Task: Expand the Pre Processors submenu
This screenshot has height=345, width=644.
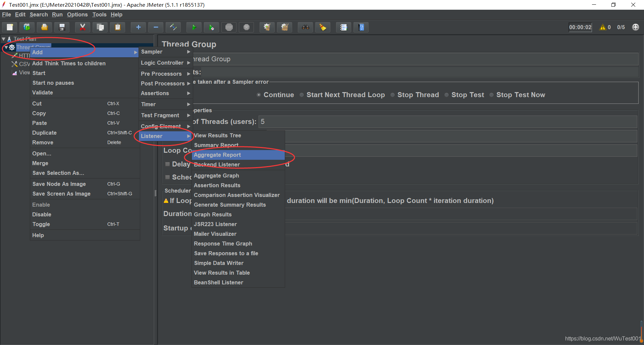Action: [165, 74]
